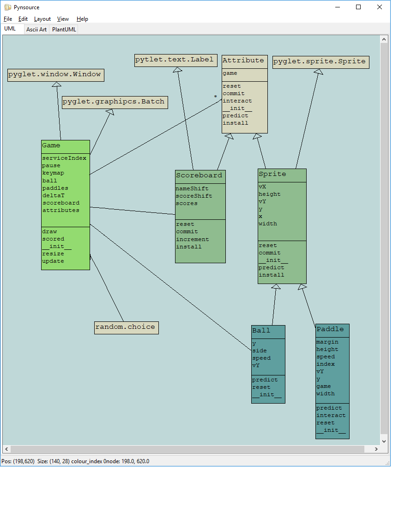399x532 pixels.
Task: Select the Game class node
Action: (x=66, y=145)
